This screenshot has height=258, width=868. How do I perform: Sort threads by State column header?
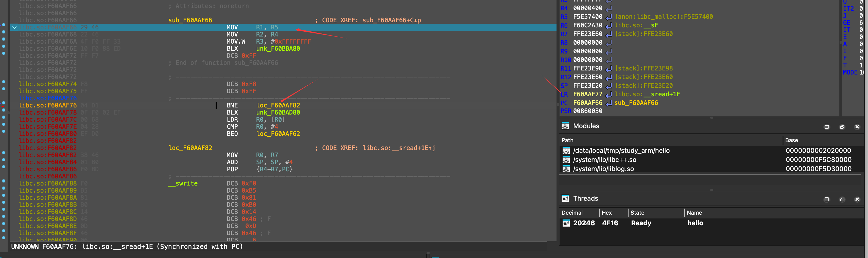point(637,213)
